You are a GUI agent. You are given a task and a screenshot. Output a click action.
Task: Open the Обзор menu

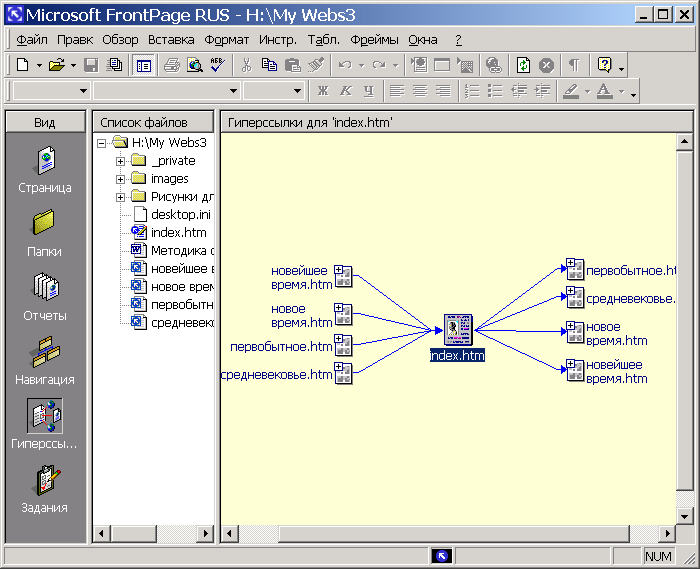(x=120, y=40)
